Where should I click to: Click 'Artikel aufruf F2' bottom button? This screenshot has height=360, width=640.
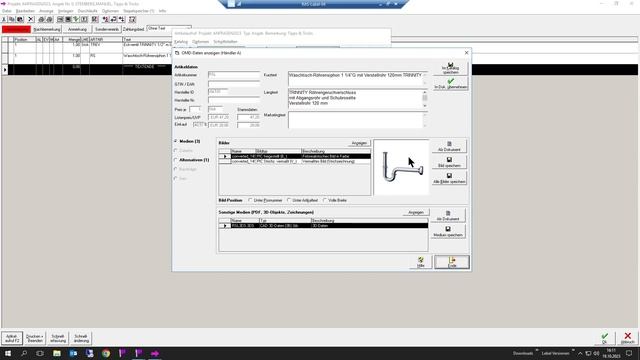[x=12, y=338]
